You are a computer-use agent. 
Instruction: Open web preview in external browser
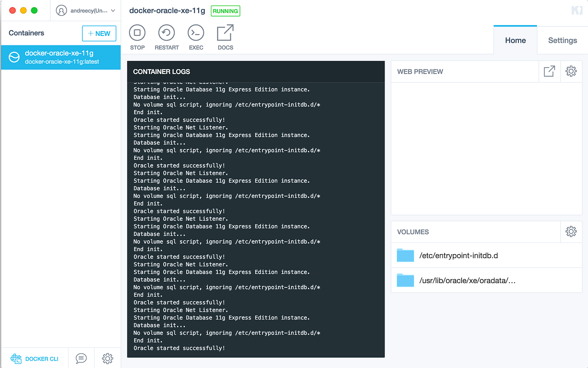(549, 71)
